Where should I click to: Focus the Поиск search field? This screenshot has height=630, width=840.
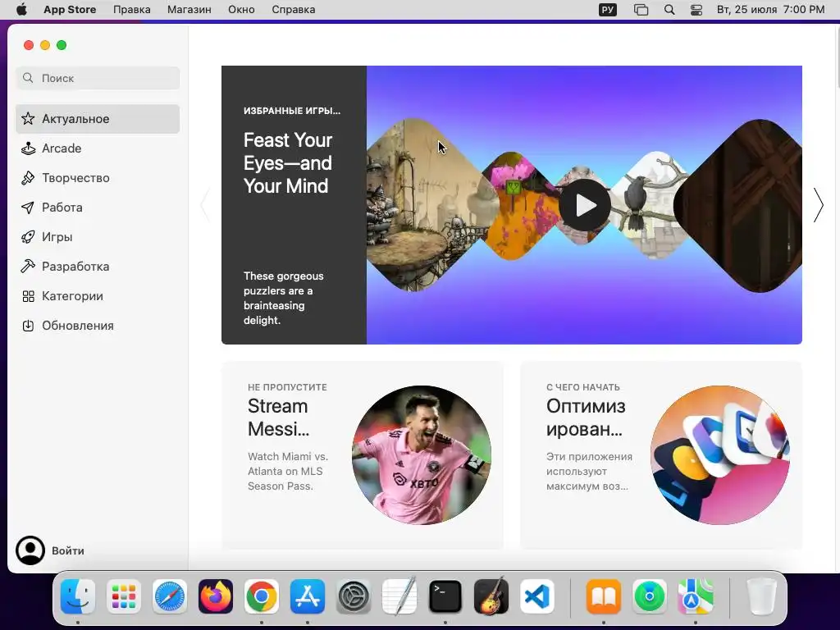98,78
